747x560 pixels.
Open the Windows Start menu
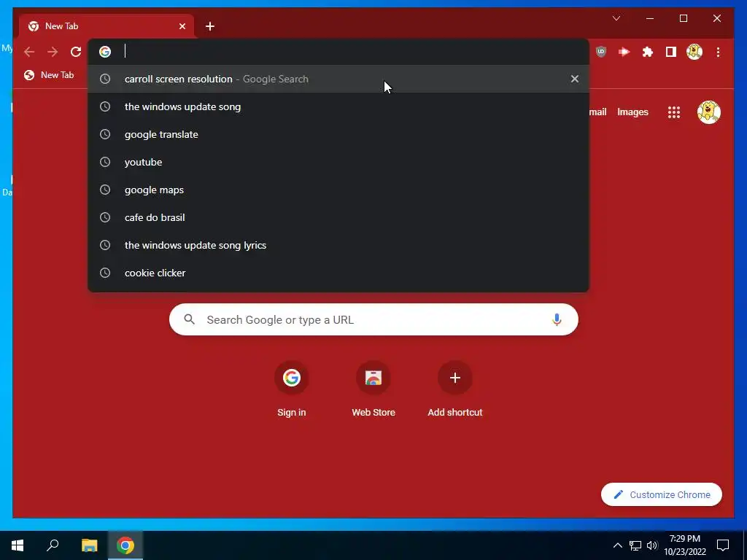(x=18, y=545)
